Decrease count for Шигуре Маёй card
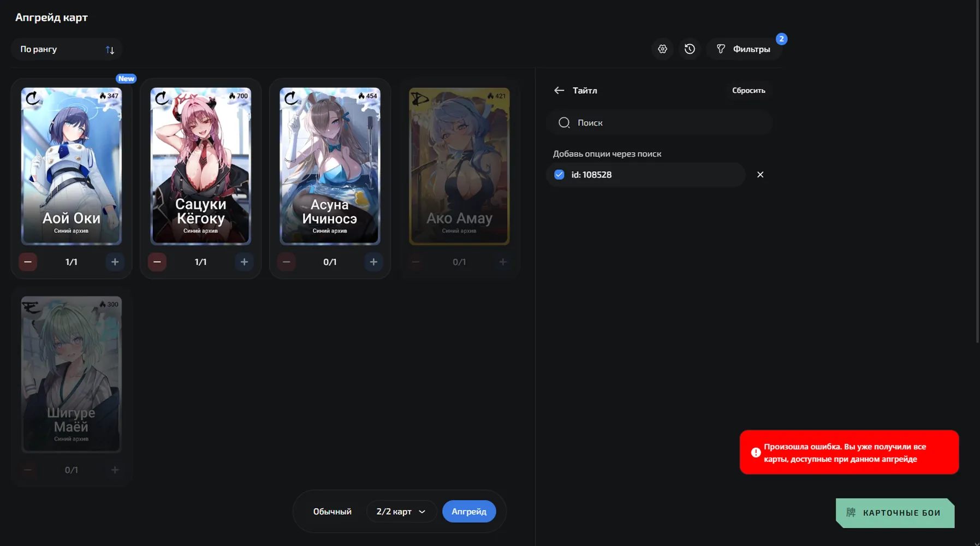 click(x=28, y=470)
